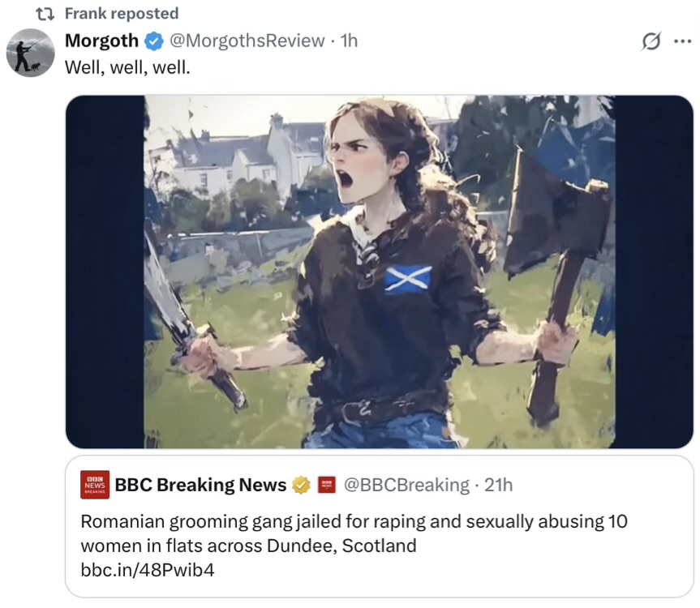
Task: Open the quoted tweet about Dundee, Scotland
Action: (354, 533)
